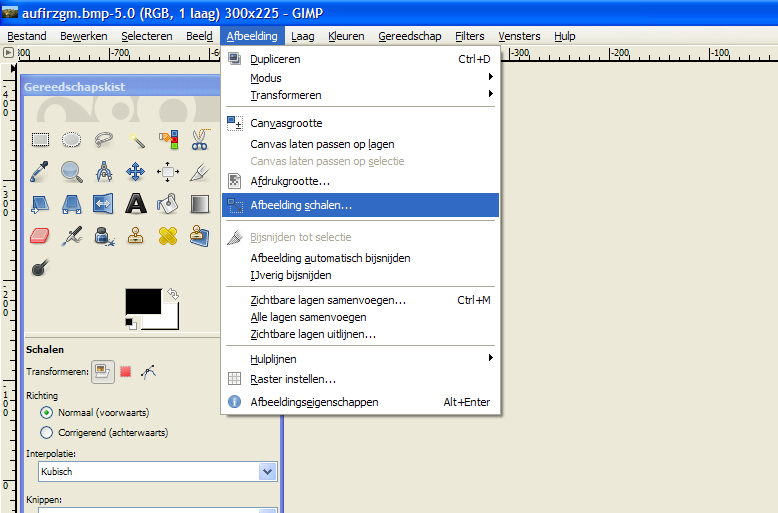Choose Canvasgrootte menu entry
The width and height of the screenshot is (778, 513).
click(360, 123)
